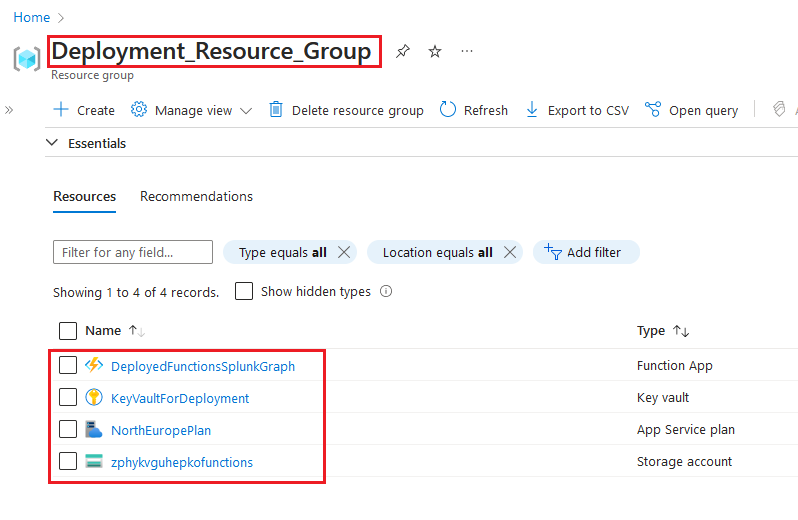Collapse the Essentials section

54,143
